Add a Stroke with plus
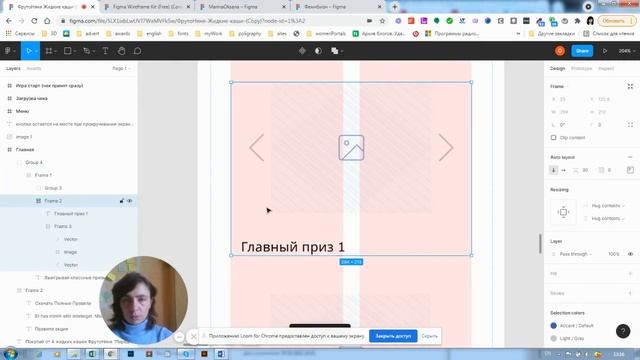Screen dimensions: 640x360 pos(630,293)
